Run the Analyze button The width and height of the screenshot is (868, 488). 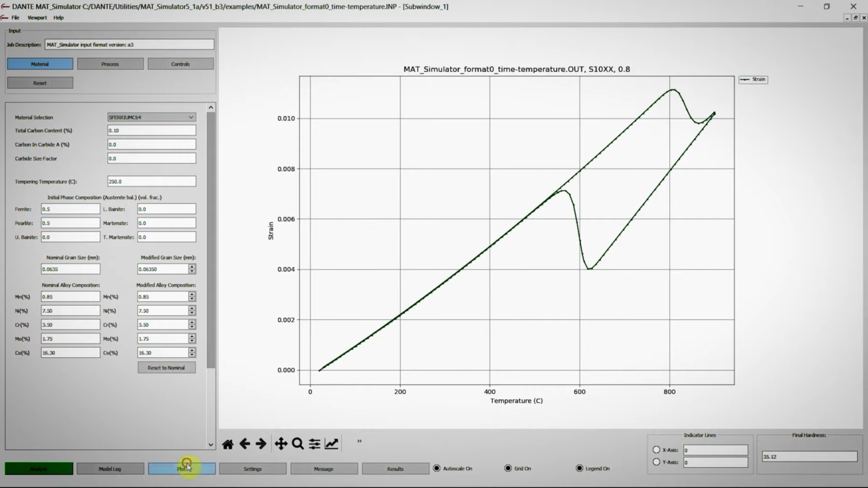[x=39, y=468]
